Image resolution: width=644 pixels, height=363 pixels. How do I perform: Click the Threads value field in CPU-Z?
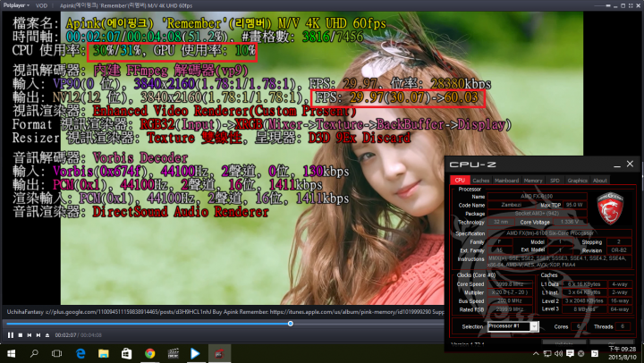click(x=623, y=326)
